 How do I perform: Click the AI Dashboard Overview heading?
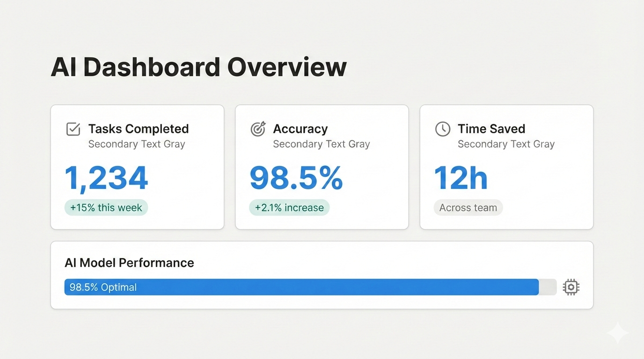pos(198,67)
